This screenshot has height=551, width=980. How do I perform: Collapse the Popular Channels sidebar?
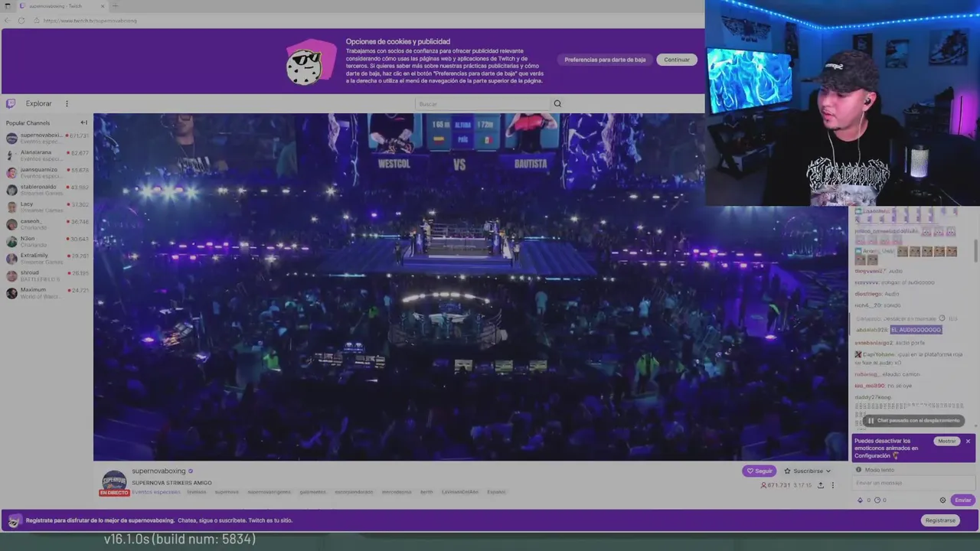point(84,122)
